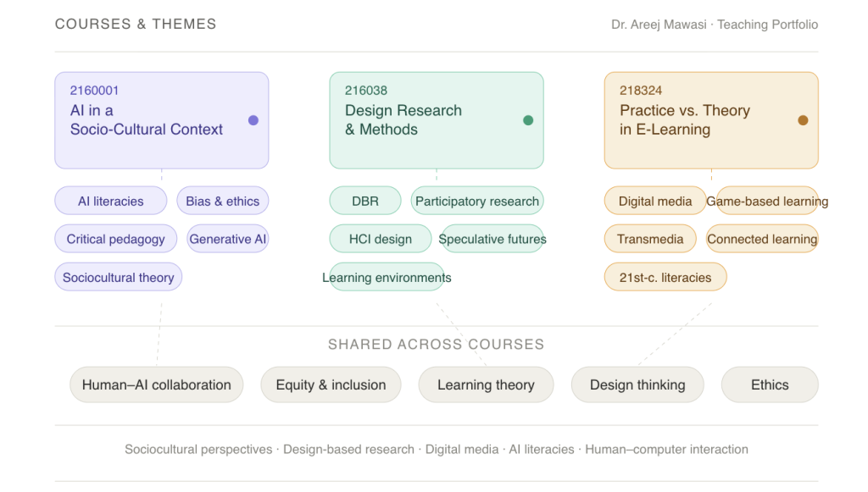
Task: Click the Sociocultural theory tag
Action: coord(119,278)
